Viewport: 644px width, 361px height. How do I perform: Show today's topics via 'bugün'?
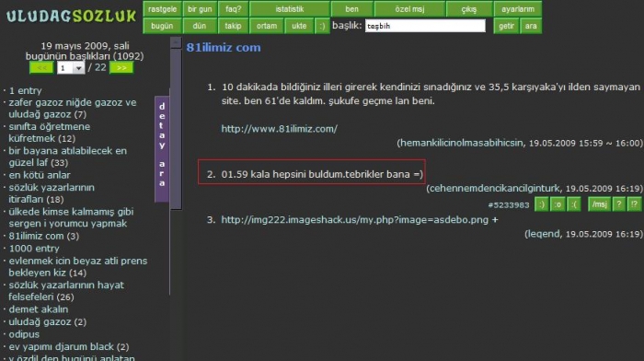click(162, 26)
